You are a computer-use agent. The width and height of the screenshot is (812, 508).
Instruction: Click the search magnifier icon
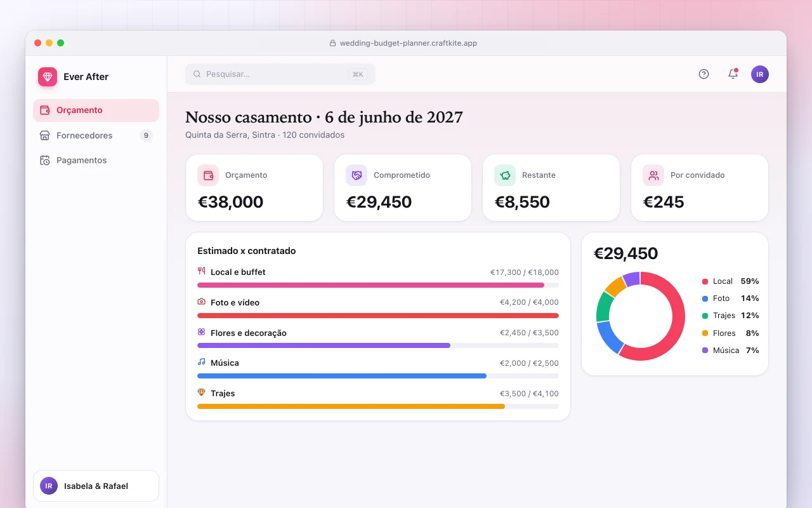(x=197, y=74)
